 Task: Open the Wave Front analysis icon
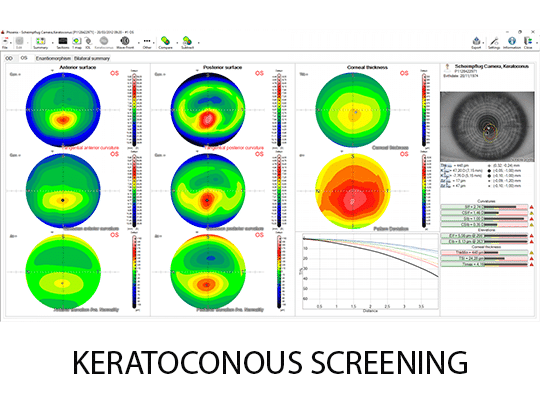tap(125, 43)
